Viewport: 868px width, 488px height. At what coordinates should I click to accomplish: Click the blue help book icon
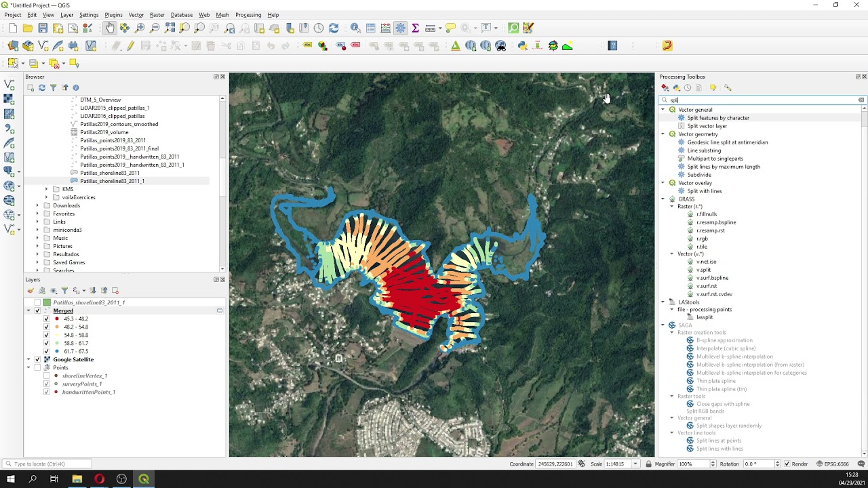613,45
